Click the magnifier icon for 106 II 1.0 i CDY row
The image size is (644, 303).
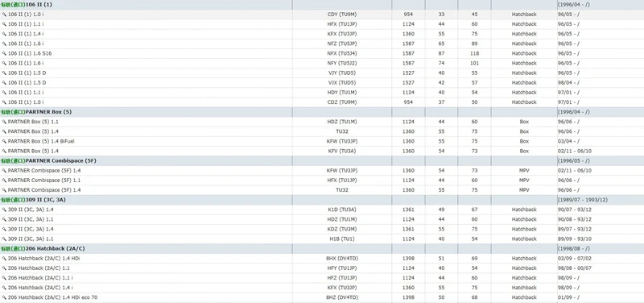[4, 15]
